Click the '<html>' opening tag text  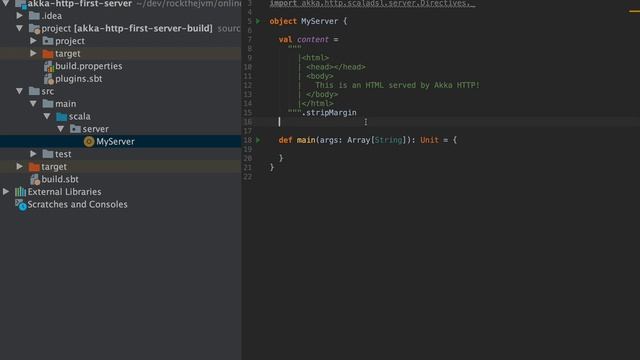point(315,58)
